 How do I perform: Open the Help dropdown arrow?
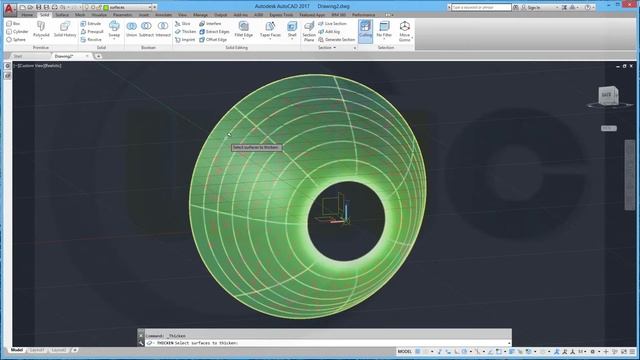(x=593, y=7)
